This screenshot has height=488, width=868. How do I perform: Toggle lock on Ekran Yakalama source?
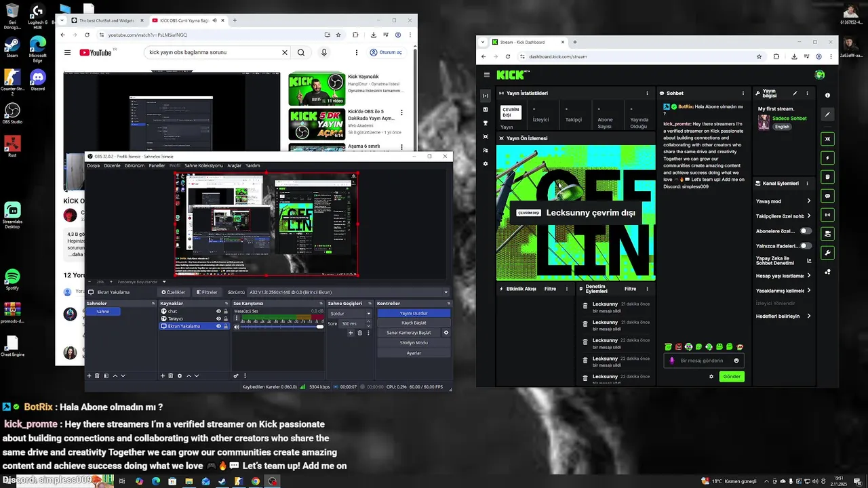click(x=226, y=326)
